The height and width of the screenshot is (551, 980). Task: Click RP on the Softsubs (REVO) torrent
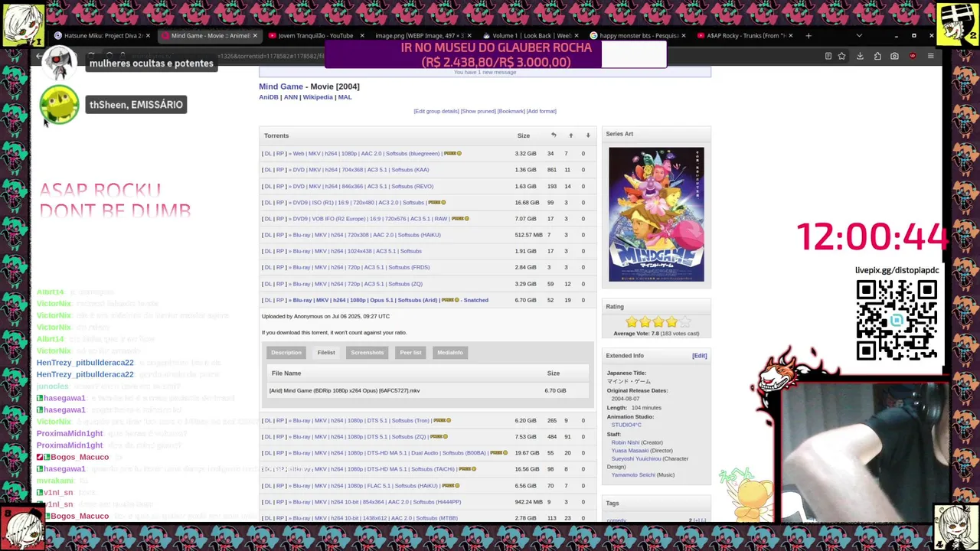pos(279,186)
